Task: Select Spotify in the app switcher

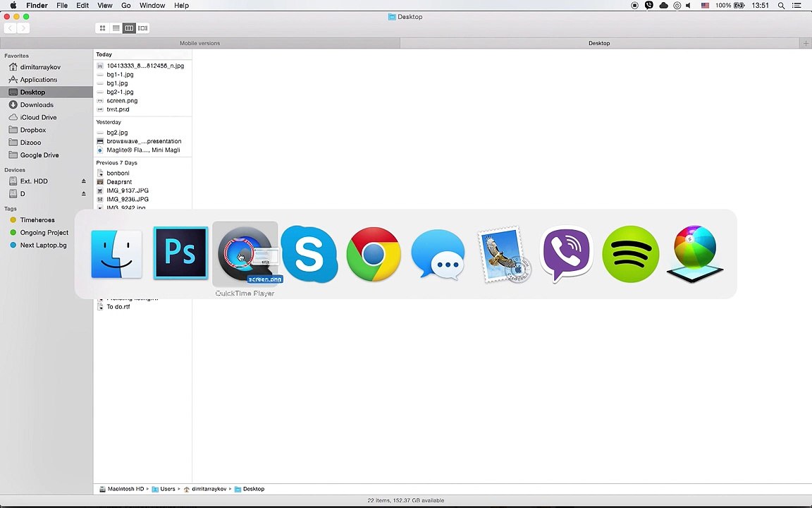Action: tap(630, 254)
